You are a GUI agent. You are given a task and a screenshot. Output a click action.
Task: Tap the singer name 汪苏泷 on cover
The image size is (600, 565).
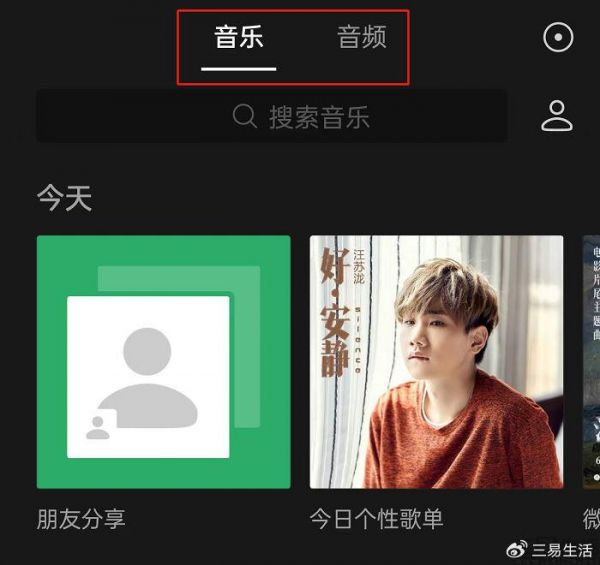[x=359, y=266]
